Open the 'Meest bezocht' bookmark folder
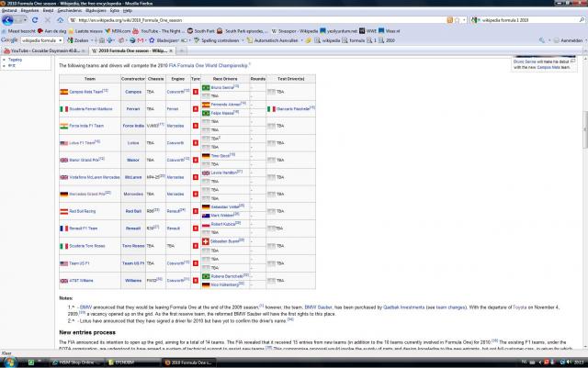The image size is (588, 368). [x=18, y=31]
